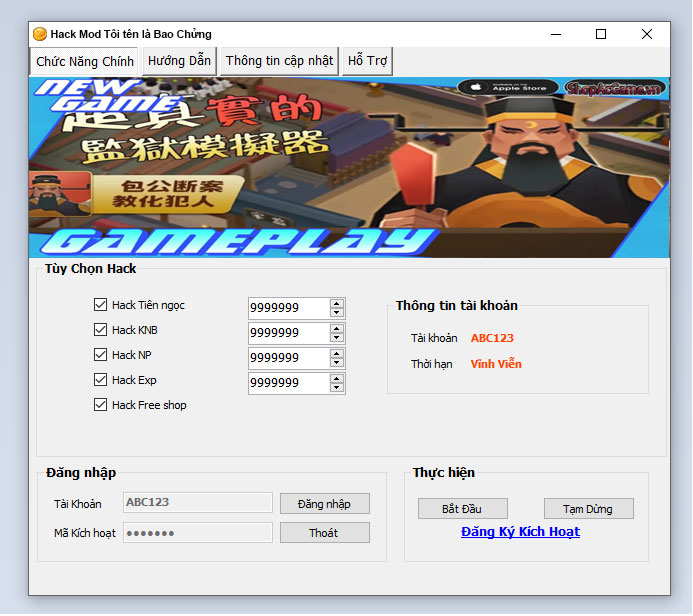693x616 pixels.
Task: Decrease the Hack KNB value with down arrow
Action: pyautogui.click(x=337, y=338)
